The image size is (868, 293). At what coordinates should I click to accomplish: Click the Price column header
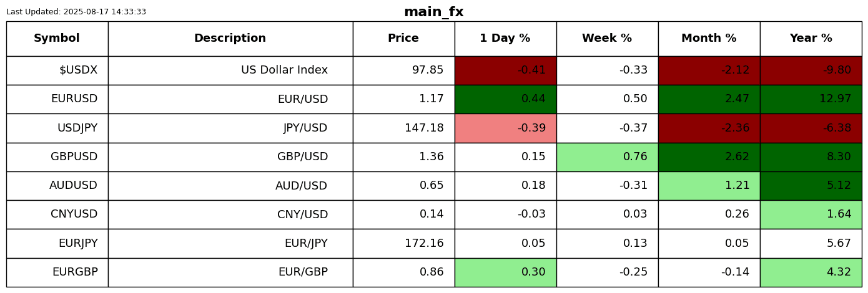tap(403, 39)
